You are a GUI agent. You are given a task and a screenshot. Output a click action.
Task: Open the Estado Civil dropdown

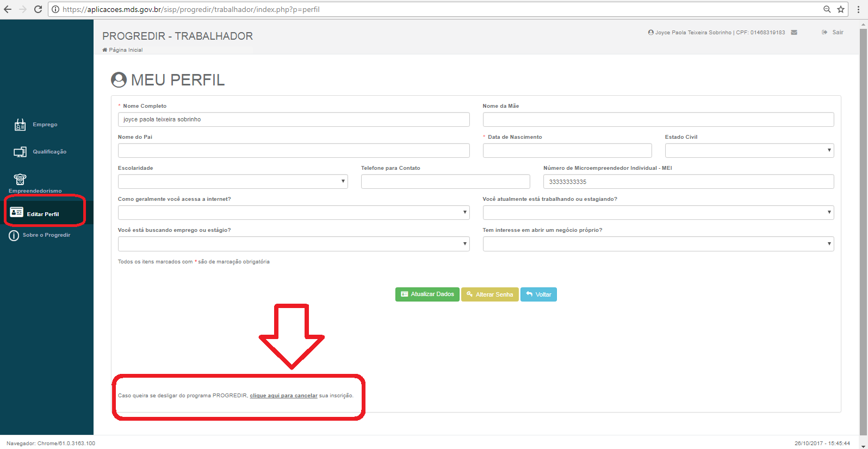click(749, 151)
